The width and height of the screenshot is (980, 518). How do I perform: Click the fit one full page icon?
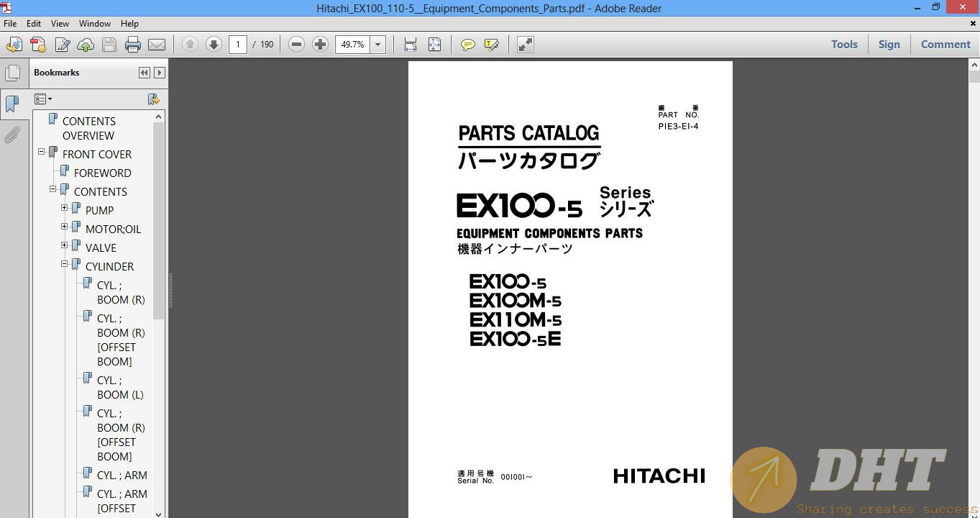coord(434,45)
